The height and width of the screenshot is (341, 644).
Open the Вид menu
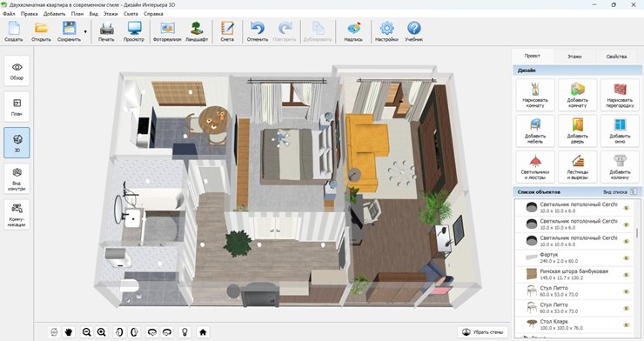(94, 14)
